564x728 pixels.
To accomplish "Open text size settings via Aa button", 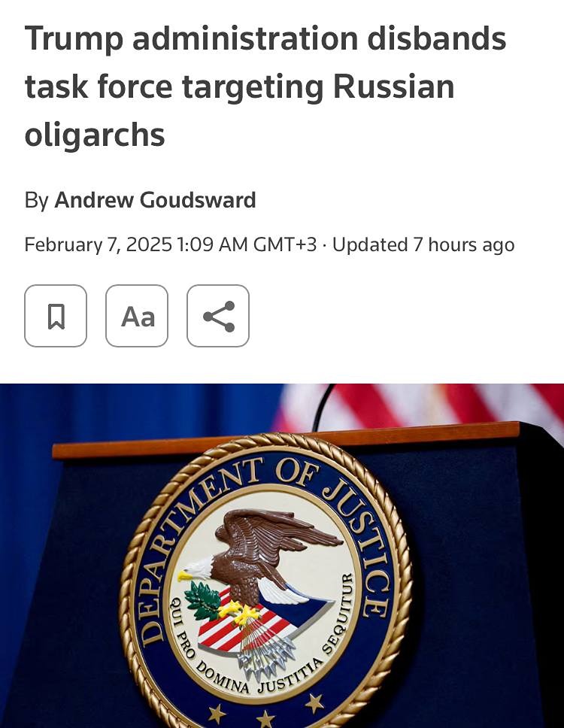I will (x=137, y=316).
